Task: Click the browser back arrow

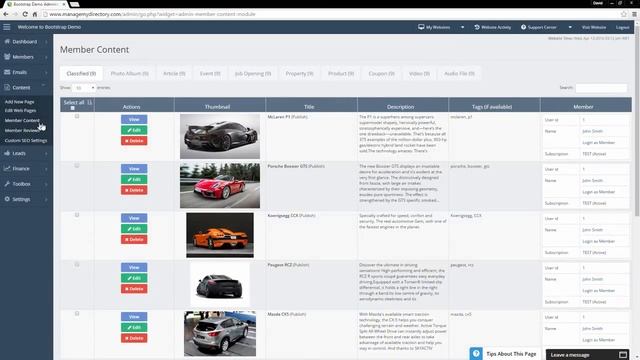Action: (x=6, y=14)
